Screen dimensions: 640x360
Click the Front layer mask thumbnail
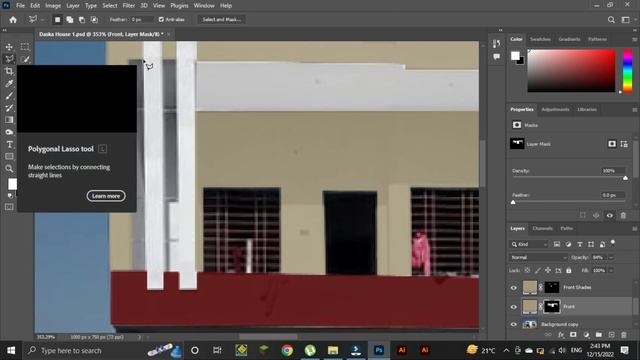tap(552, 307)
